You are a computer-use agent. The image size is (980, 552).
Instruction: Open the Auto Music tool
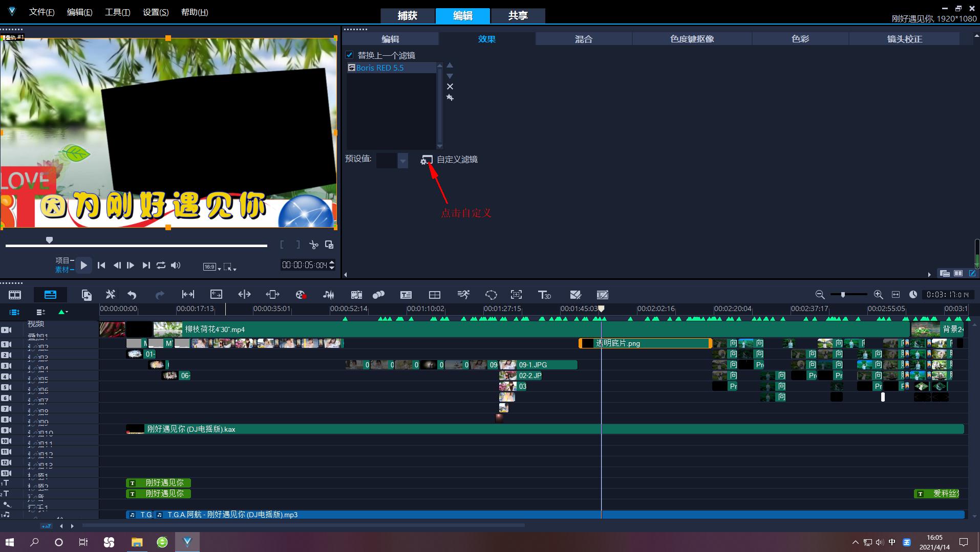pyautogui.click(x=356, y=295)
